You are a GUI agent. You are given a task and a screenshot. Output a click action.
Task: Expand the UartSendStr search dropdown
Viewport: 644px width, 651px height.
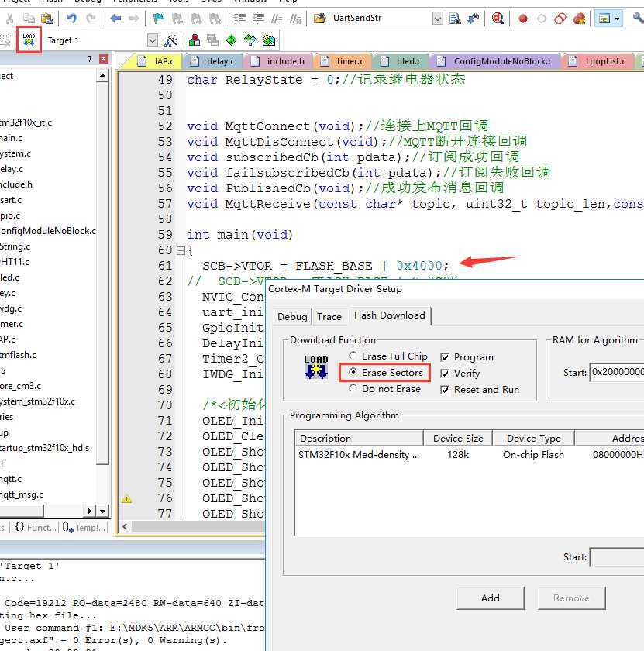pos(438,19)
